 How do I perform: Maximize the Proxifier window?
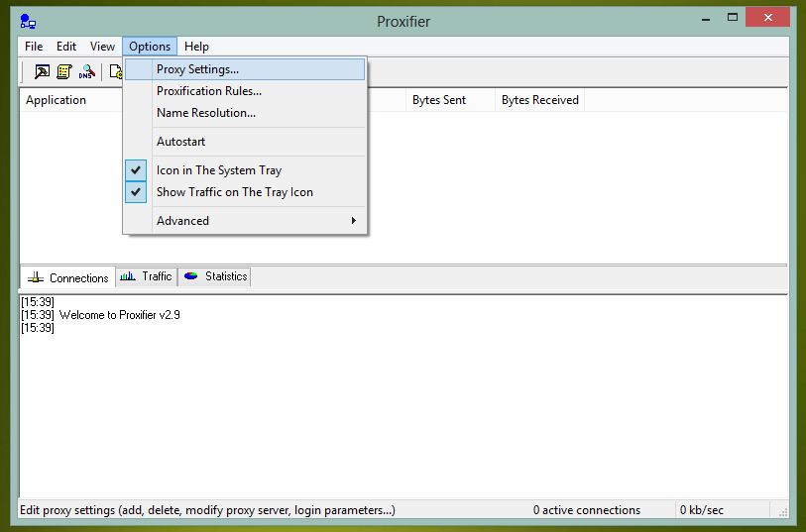(733, 18)
